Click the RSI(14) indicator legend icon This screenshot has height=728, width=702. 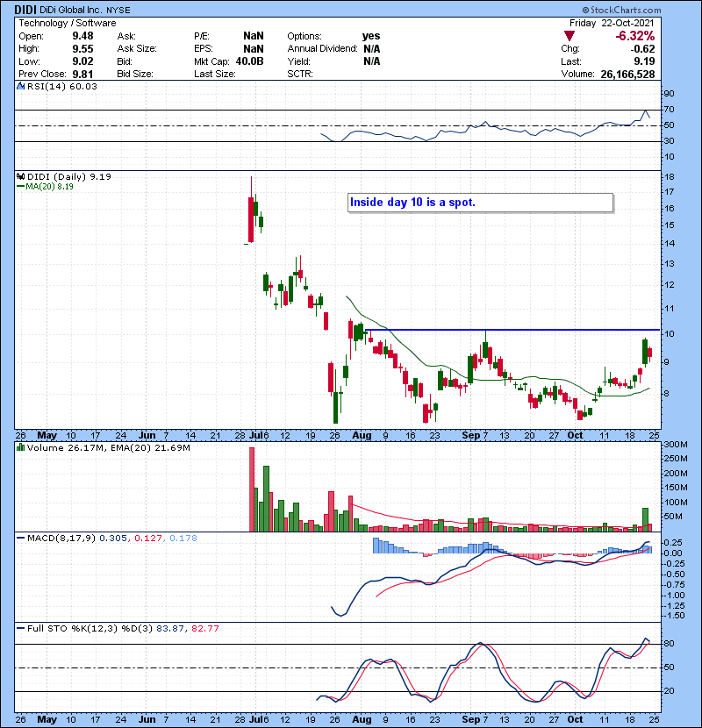pyautogui.click(x=20, y=86)
